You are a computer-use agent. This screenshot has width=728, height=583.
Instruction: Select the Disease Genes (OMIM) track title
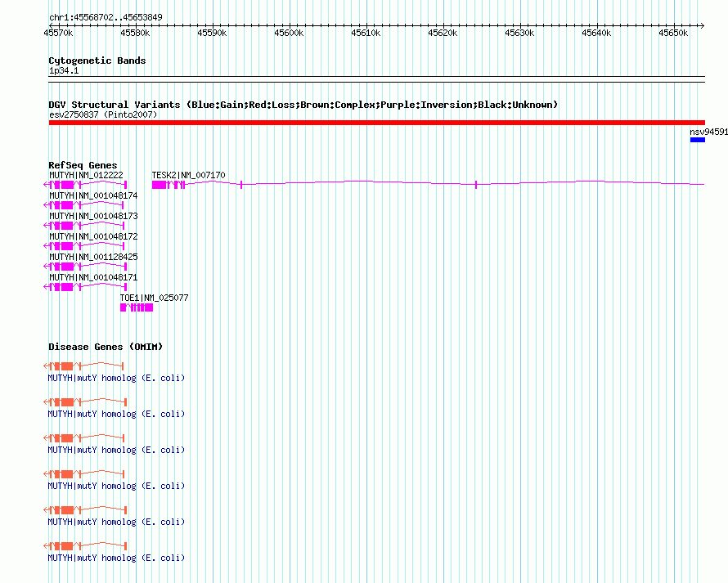point(106,347)
